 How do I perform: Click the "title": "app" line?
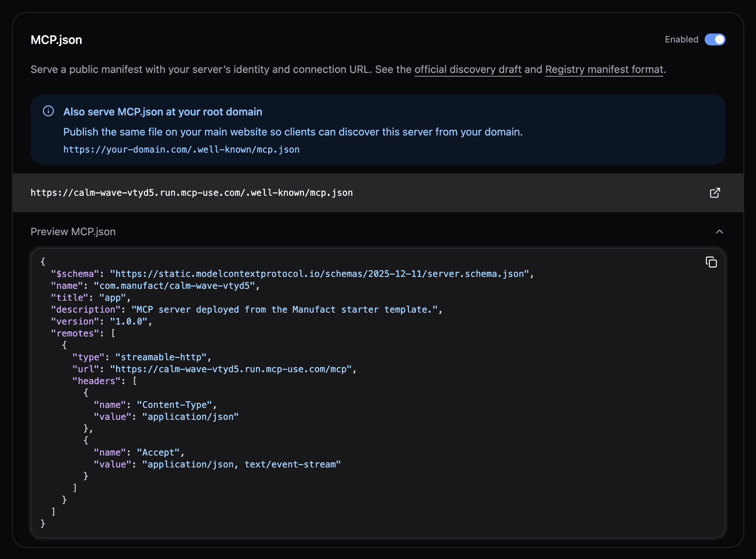[91, 298]
